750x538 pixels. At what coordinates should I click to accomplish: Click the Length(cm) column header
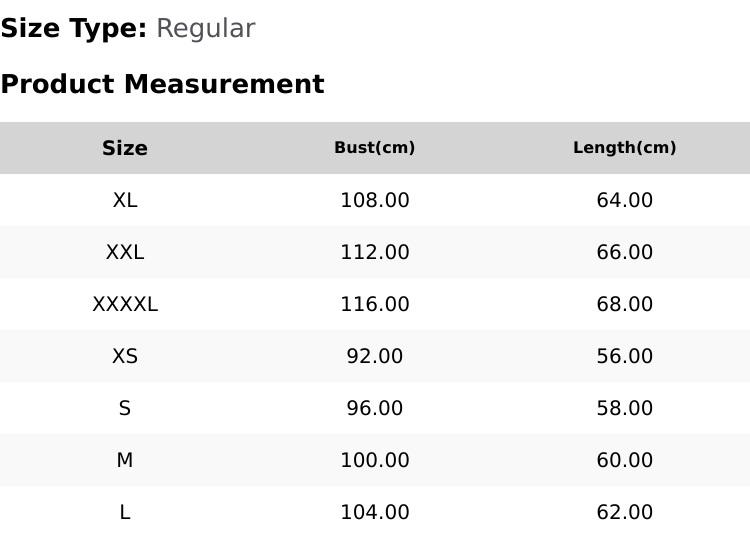[625, 148]
